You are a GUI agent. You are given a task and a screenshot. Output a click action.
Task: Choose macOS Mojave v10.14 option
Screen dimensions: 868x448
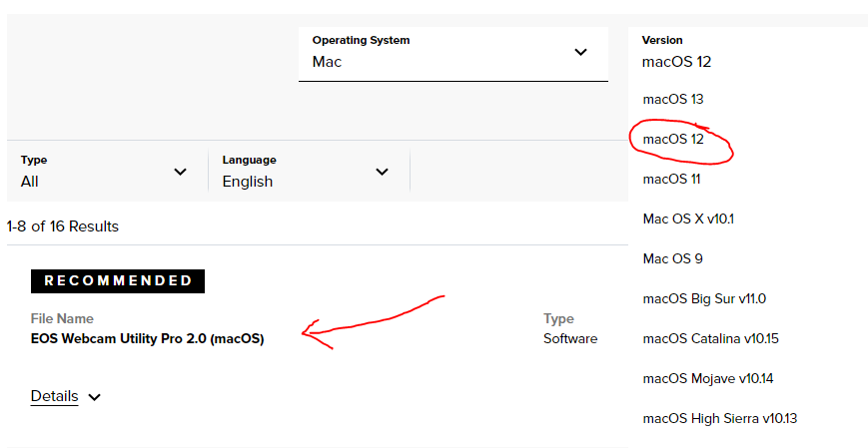pyautogui.click(x=706, y=378)
